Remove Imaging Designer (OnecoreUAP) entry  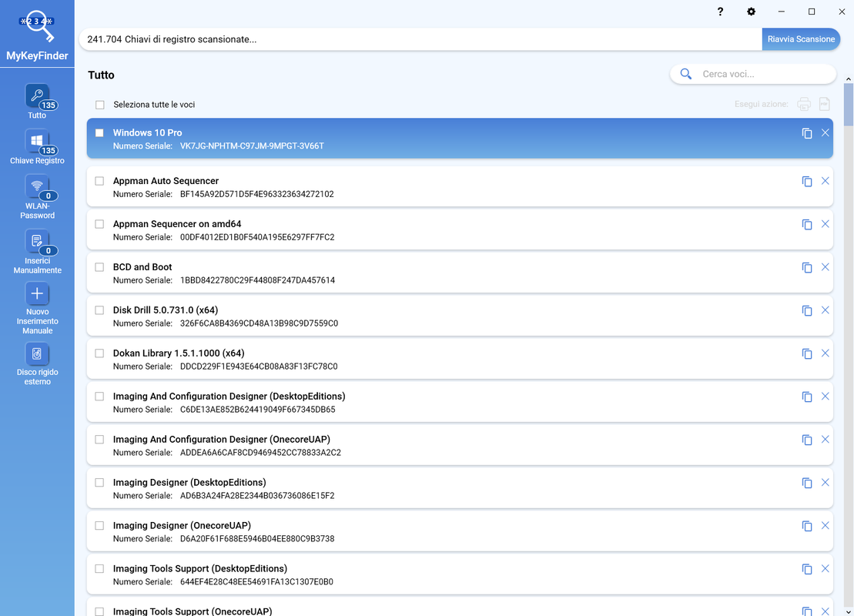click(826, 525)
